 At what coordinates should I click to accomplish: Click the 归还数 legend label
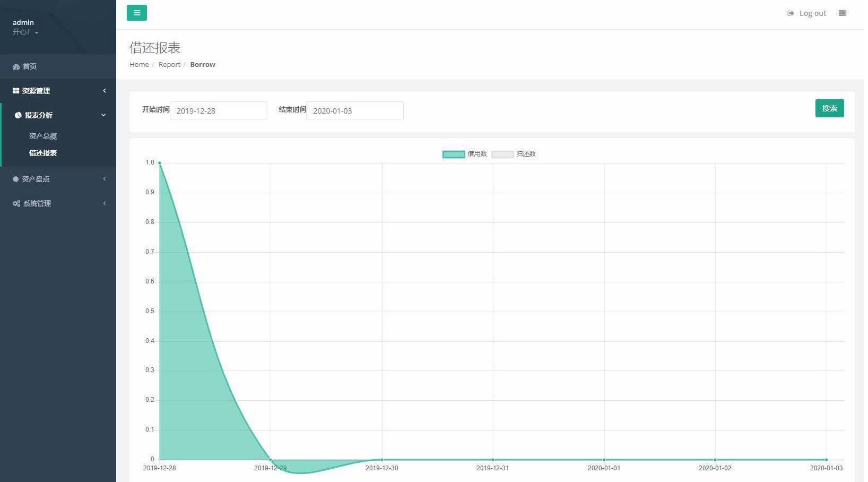[x=526, y=154]
